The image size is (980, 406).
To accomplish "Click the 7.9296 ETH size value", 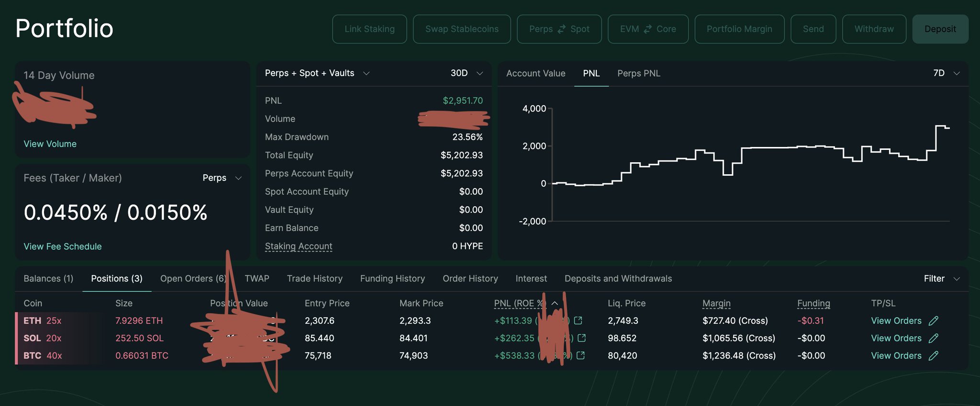I will click(x=139, y=321).
